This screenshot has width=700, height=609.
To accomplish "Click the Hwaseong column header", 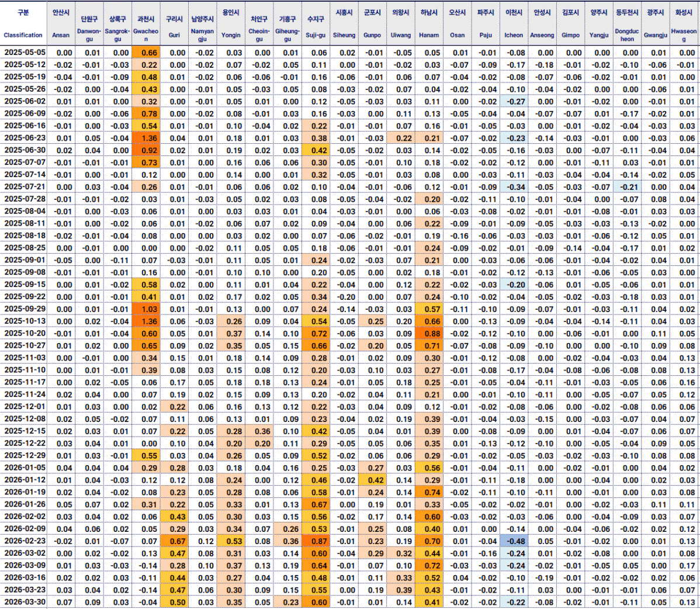I will click(684, 23).
